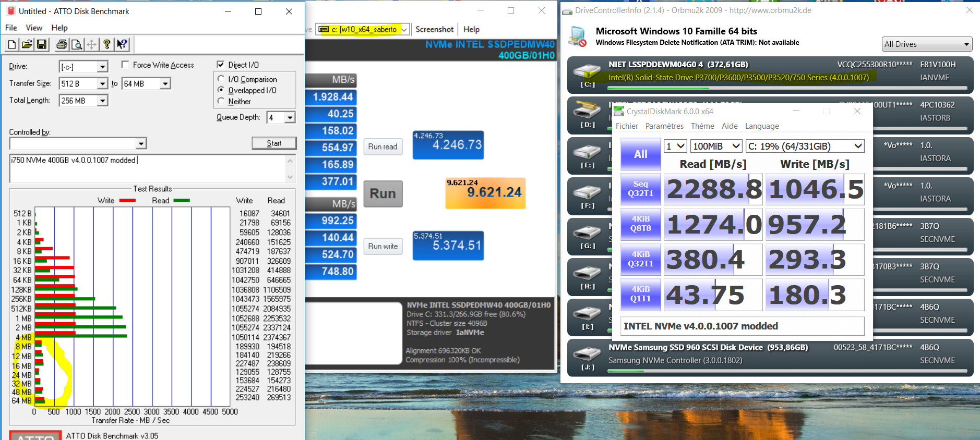Screen dimensions: 980x440
Task: Open CrystalDiskMark Thème menu
Action: pyautogui.click(x=702, y=126)
